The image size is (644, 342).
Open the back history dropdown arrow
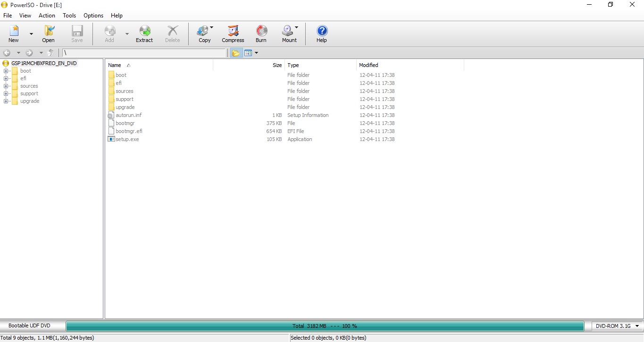point(18,53)
